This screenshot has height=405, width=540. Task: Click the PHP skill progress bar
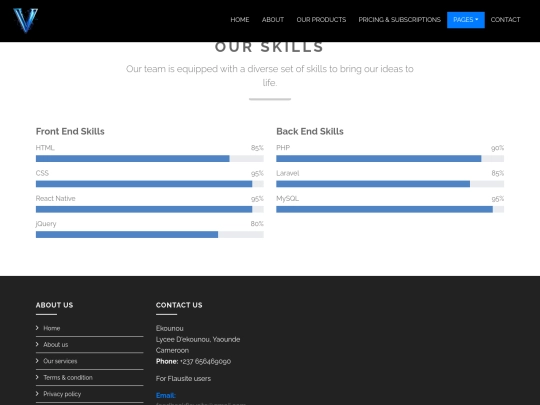(x=390, y=158)
